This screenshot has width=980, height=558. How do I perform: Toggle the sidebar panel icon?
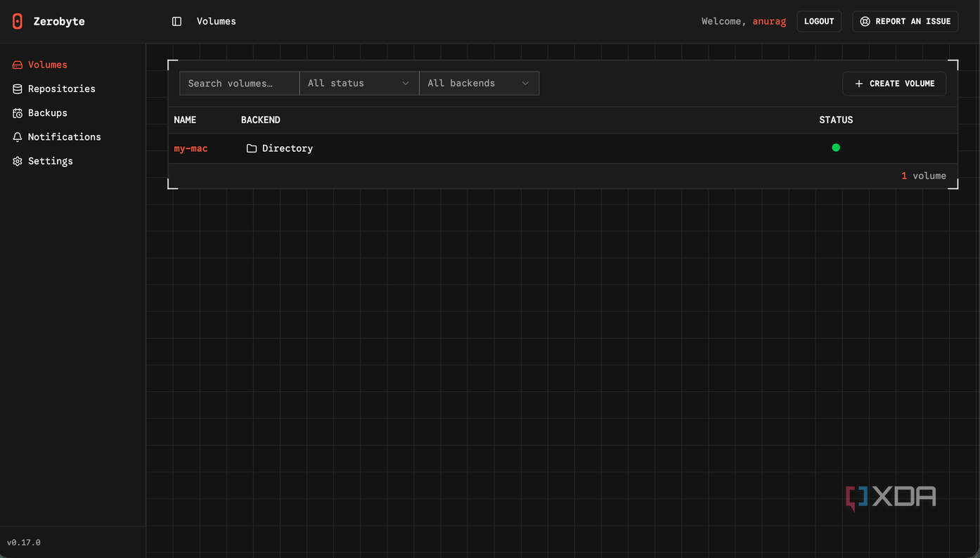(x=177, y=22)
